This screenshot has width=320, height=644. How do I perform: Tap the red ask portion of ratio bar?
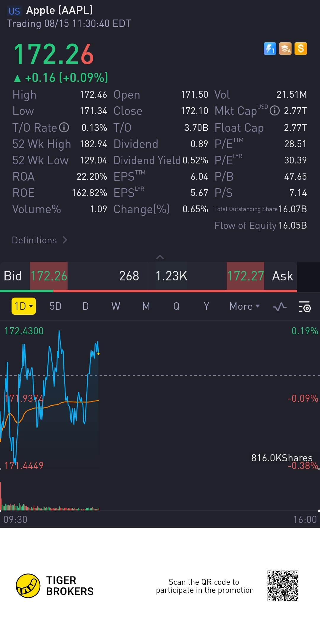coord(175,291)
